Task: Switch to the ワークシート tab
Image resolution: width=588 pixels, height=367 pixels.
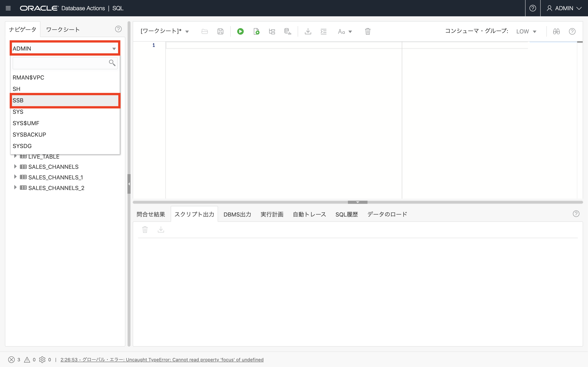Action: [x=63, y=30]
